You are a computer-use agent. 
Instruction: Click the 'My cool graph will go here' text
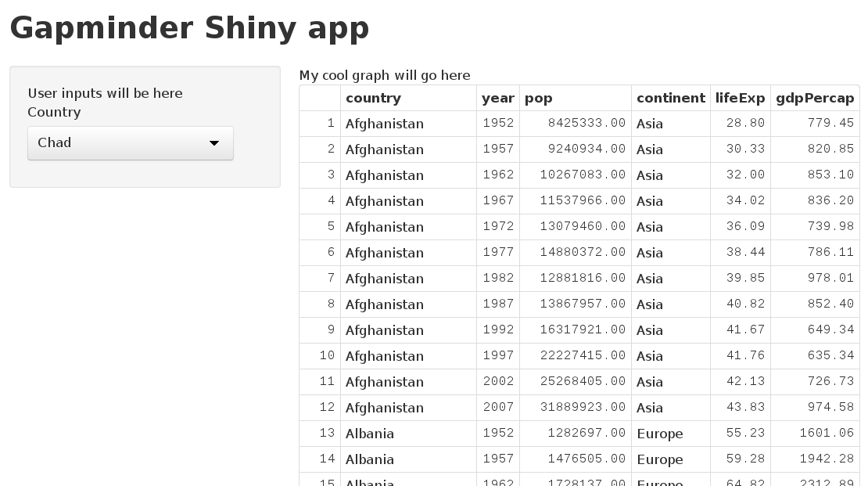pyautogui.click(x=385, y=75)
